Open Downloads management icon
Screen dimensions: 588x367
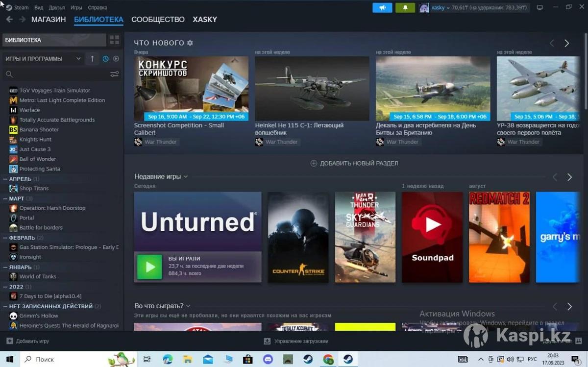click(267, 341)
